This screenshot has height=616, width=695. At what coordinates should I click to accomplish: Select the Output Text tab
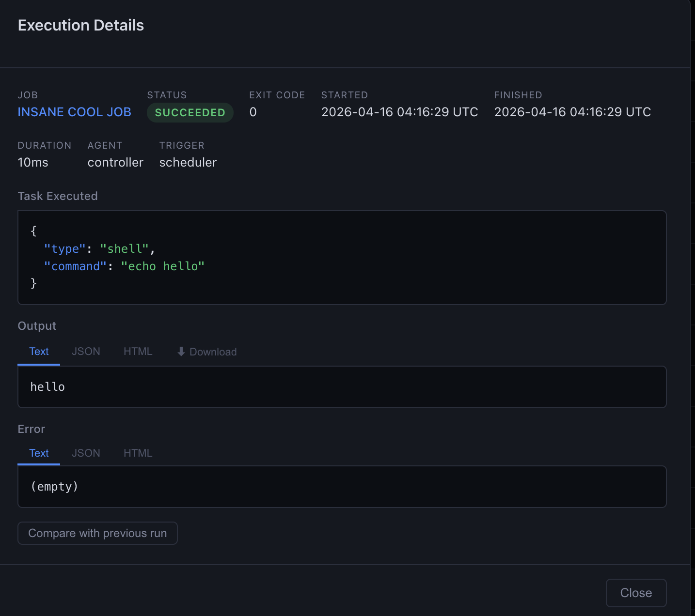[39, 352]
